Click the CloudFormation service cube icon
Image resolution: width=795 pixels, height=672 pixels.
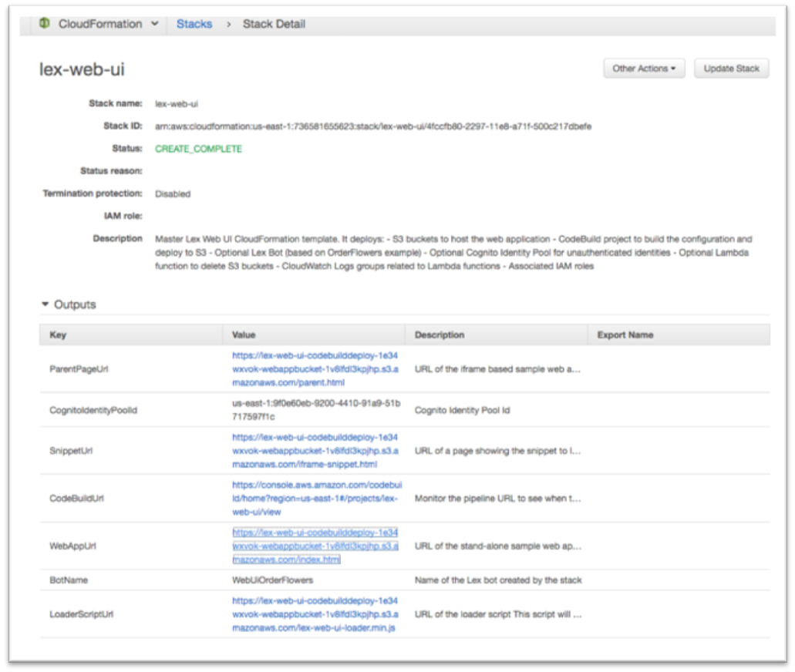(45, 23)
